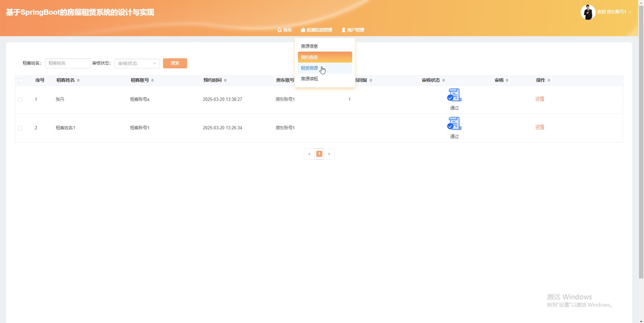644x323 pixels.
Task: Click the scrollbar up arrow
Action: click(x=641, y=2)
